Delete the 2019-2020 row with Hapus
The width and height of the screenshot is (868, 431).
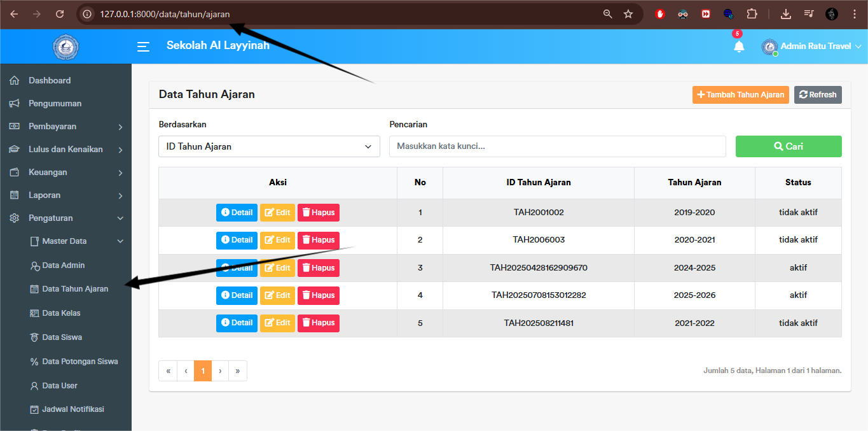tap(318, 213)
